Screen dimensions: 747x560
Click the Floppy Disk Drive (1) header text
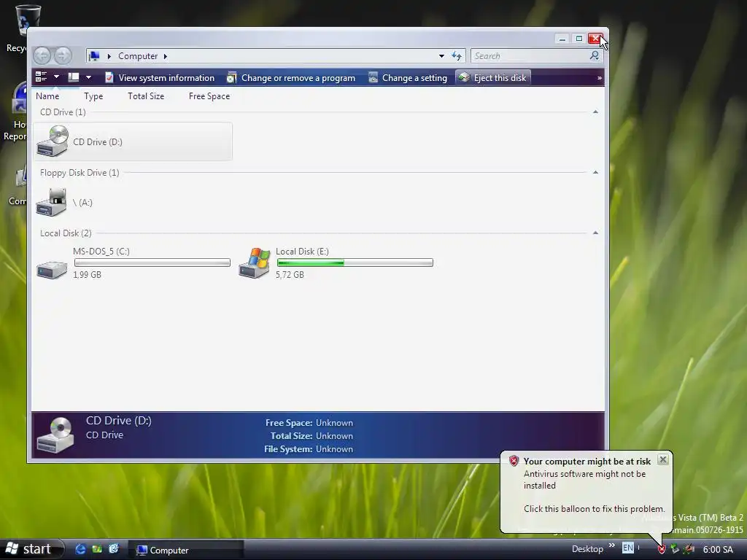point(80,172)
